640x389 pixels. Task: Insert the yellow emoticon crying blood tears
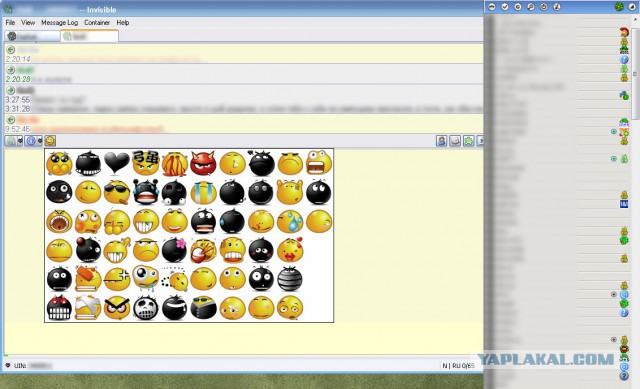click(x=175, y=164)
